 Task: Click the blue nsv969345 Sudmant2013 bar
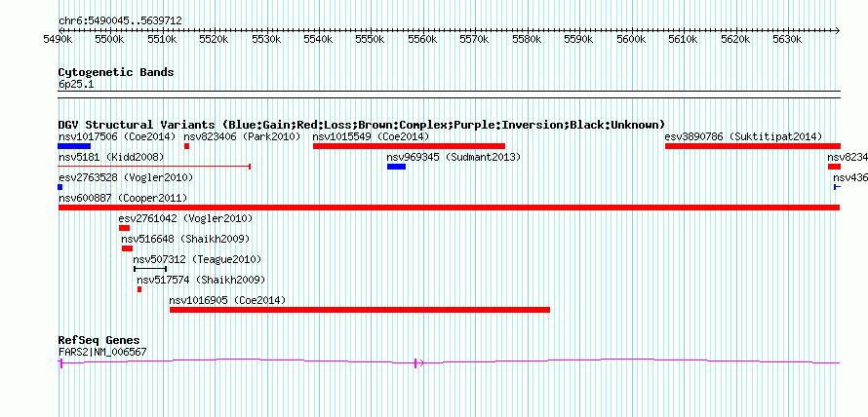pyautogui.click(x=396, y=167)
